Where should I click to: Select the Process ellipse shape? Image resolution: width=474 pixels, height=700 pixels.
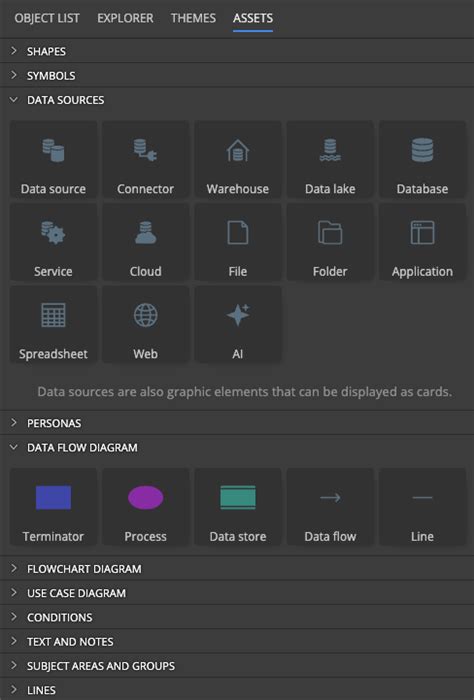click(146, 507)
